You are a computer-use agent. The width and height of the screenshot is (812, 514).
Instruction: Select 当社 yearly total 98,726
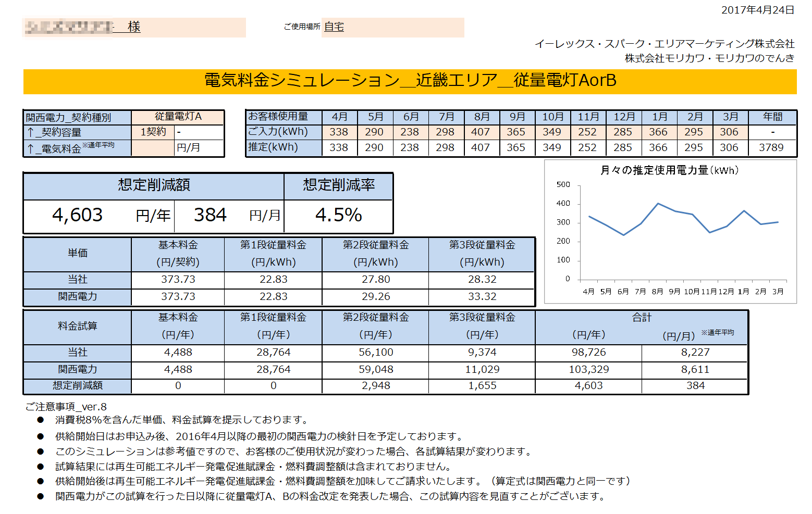589,353
